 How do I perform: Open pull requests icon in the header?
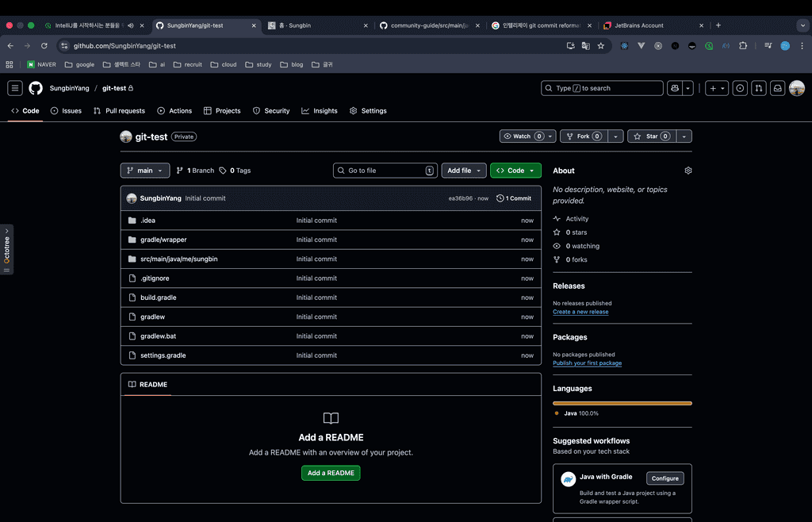(759, 88)
